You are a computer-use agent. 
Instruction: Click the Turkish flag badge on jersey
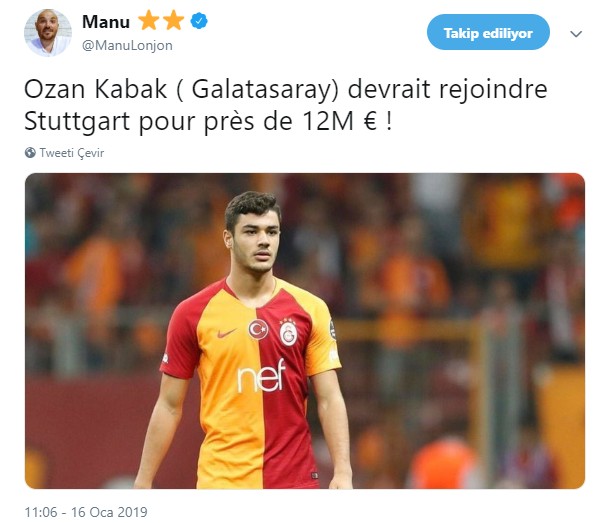pyautogui.click(x=259, y=330)
